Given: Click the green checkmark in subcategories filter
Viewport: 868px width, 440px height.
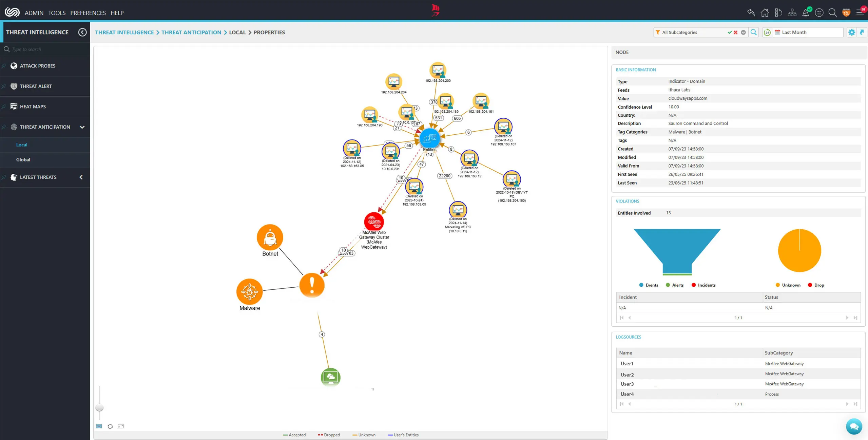Looking at the screenshot, I should (x=730, y=32).
